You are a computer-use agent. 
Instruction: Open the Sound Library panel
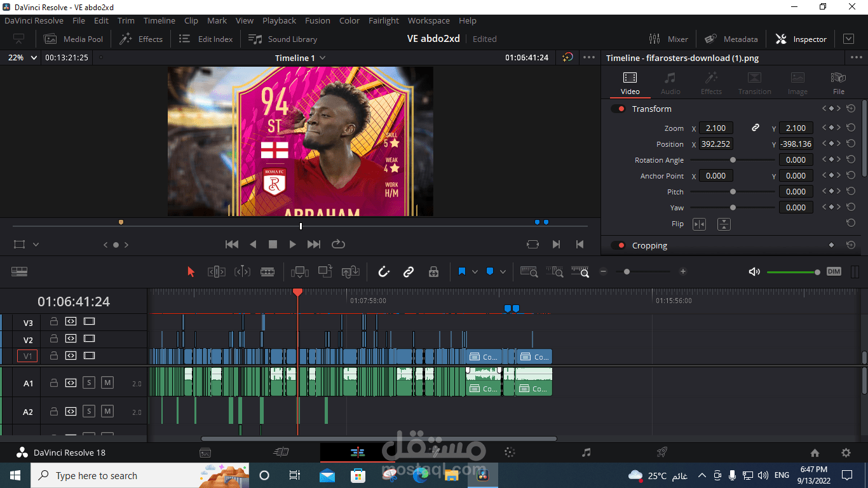283,39
